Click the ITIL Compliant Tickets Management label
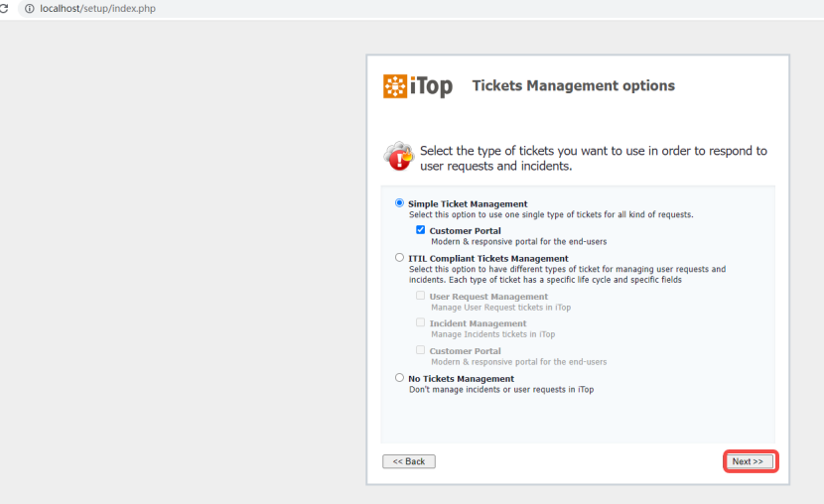Viewport: 824px width, 504px height. (x=488, y=258)
